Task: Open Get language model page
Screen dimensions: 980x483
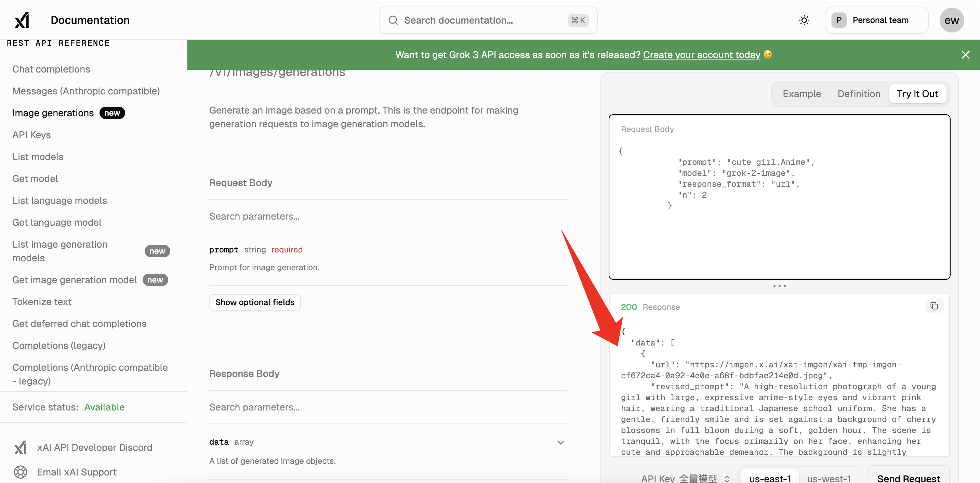Action: 57,222
